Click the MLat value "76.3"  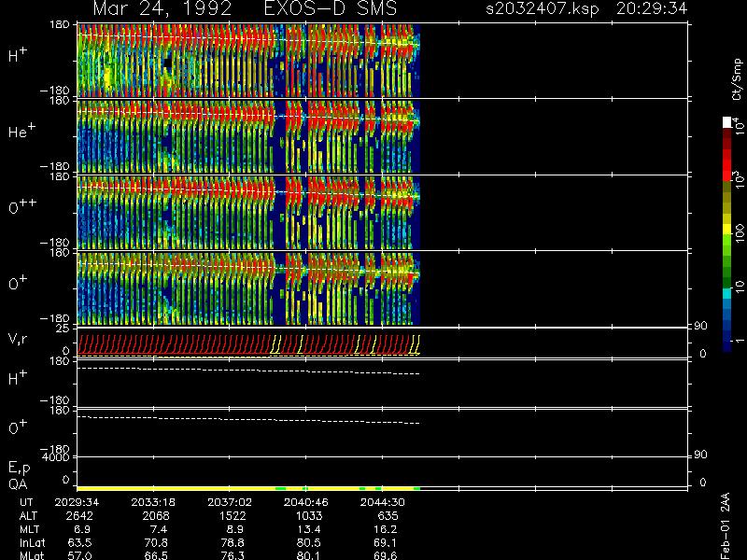(x=233, y=555)
